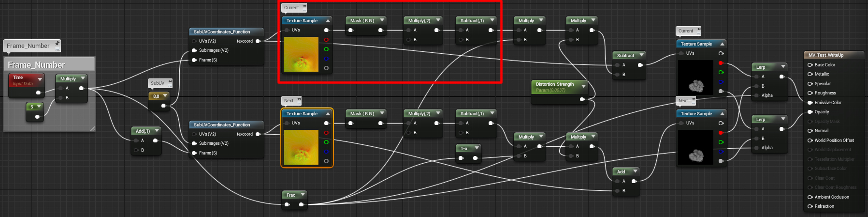Collapse the 8,8 node arrow
Image resolution: width=868 pixels, height=217 pixels.
click(x=165, y=95)
